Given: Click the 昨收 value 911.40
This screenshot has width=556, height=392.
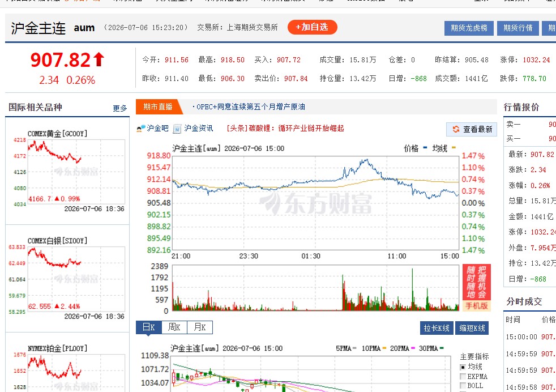Looking at the screenshot, I should (177, 79).
